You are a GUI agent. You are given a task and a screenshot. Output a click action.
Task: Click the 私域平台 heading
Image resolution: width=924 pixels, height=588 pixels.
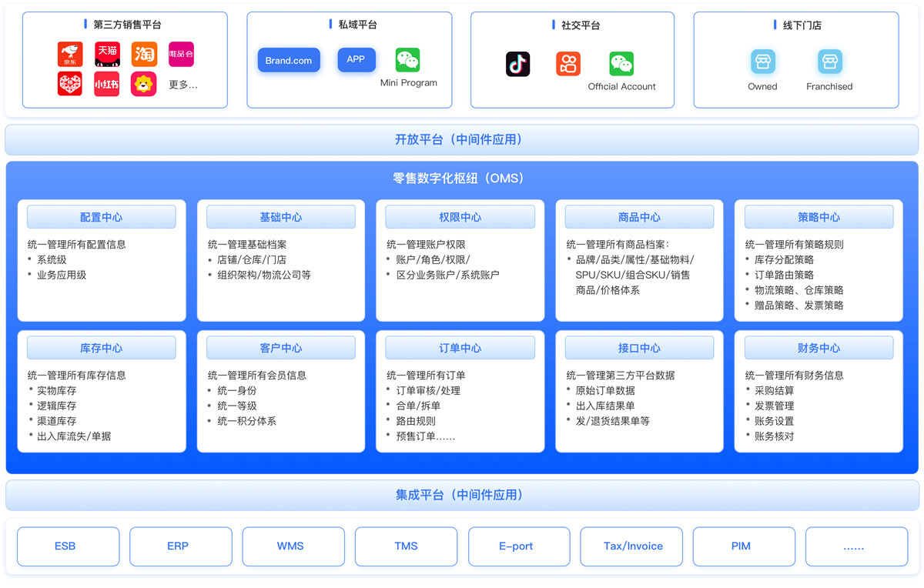click(x=358, y=25)
